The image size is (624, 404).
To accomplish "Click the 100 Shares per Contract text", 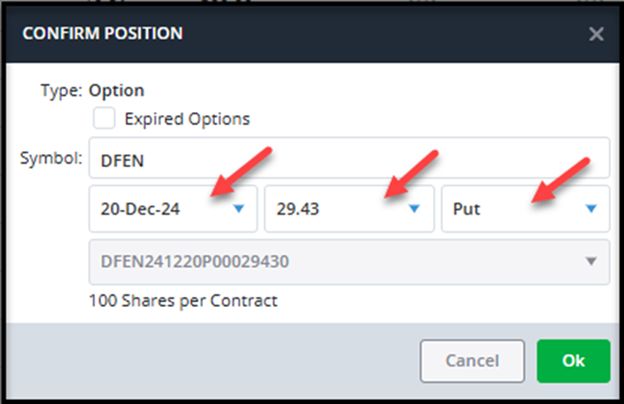I will pyautogui.click(x=183, y=300).
